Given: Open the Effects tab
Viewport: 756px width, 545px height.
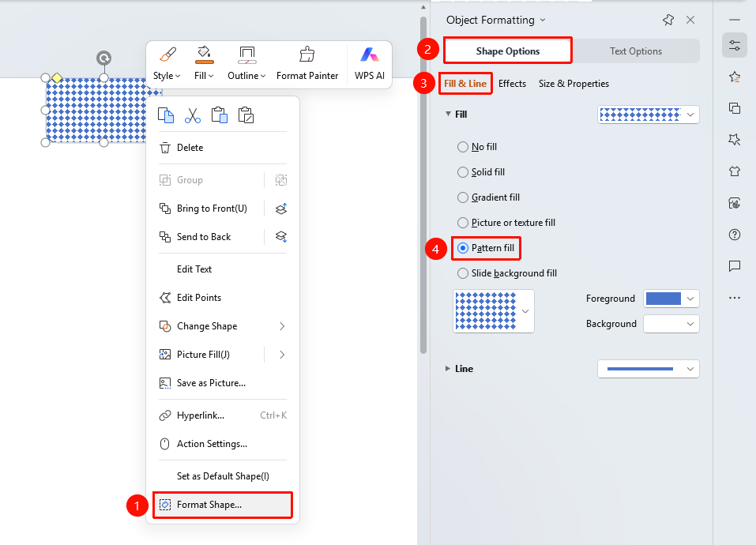Looking at the screenshot, I should tap(512, 84).
